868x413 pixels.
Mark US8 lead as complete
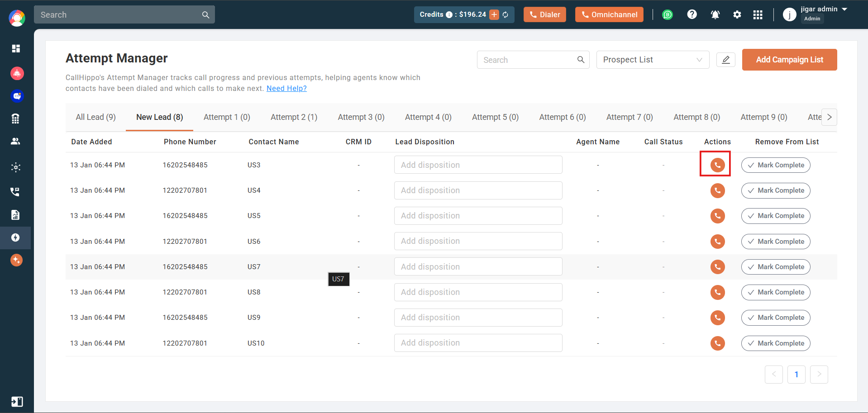click(x=776, y=292)
